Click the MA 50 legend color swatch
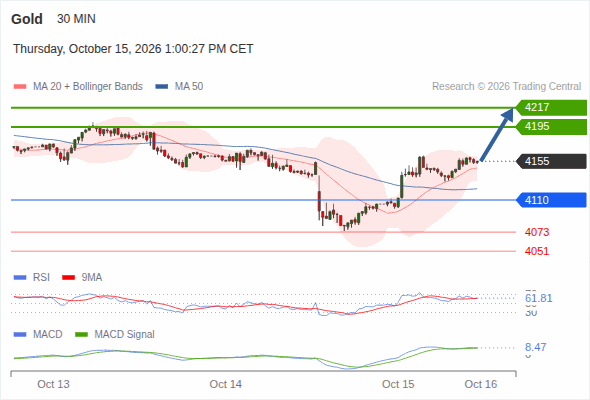590x400 pixels. click(162, 87)
